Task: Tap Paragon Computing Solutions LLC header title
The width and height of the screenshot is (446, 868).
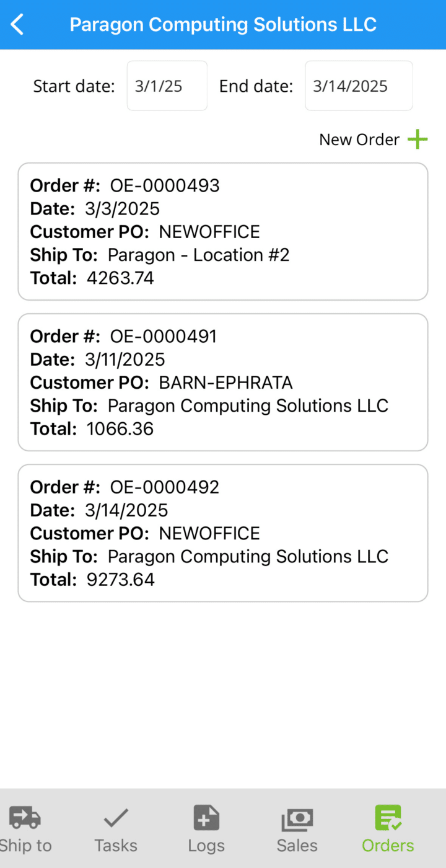Action: (223, 25)
